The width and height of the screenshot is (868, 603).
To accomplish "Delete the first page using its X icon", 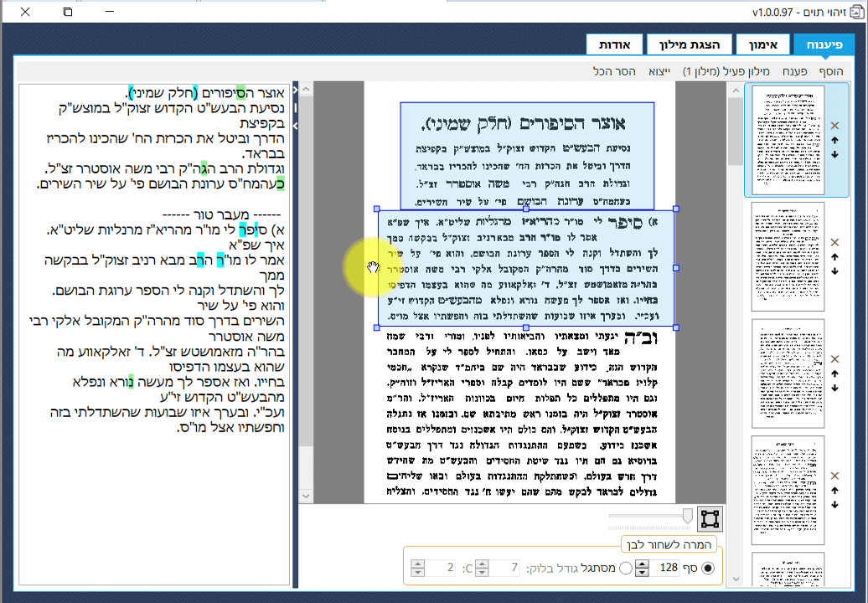I will pos(836,127).
